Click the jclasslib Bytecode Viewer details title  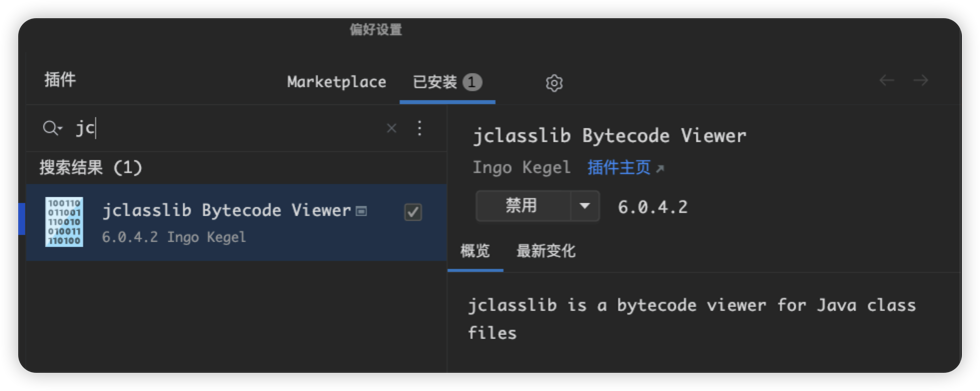pyautogui.click(x=609, y=136)
